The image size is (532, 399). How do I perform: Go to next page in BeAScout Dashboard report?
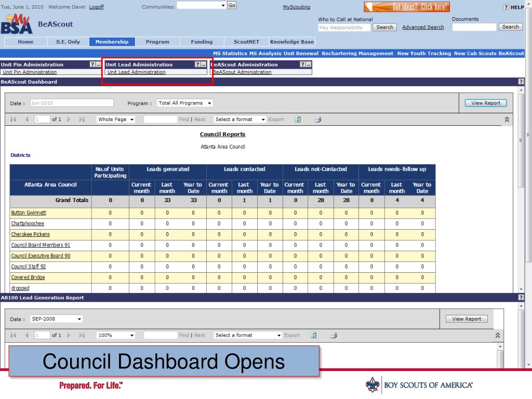click(69, 119)
